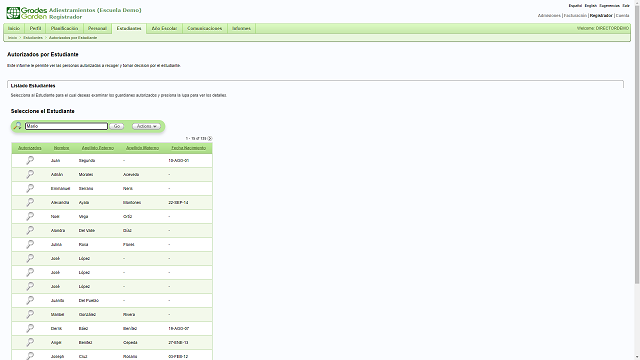This screenshot has height=360, width=640.
Task: Click the student search text field
Action: point(67,126)
